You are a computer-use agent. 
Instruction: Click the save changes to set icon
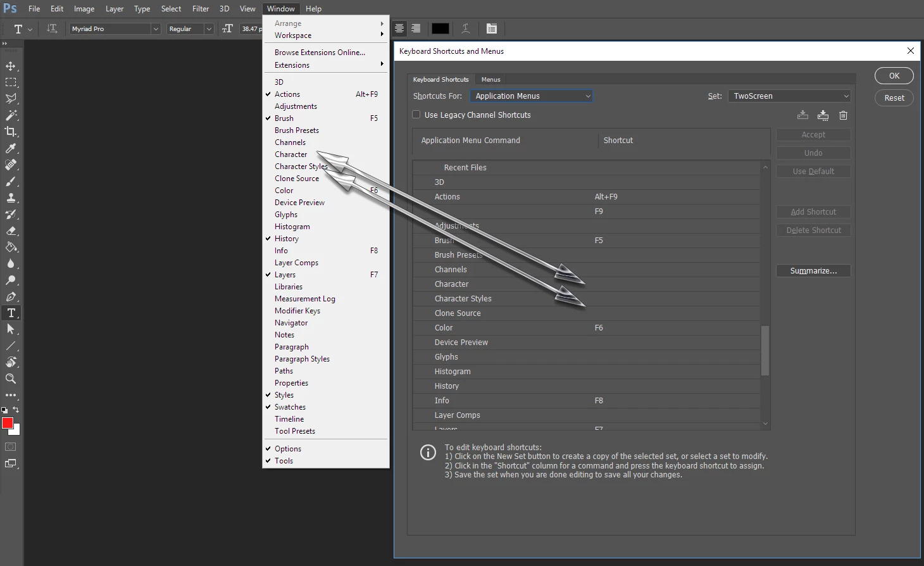point(802,115)
